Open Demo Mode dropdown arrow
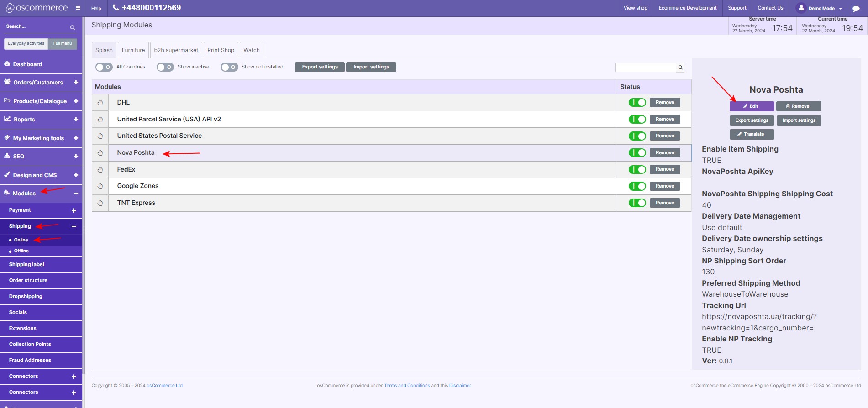The height and width of the screenshot is (408, 868). pyautogui.click(x=840, y=9)
